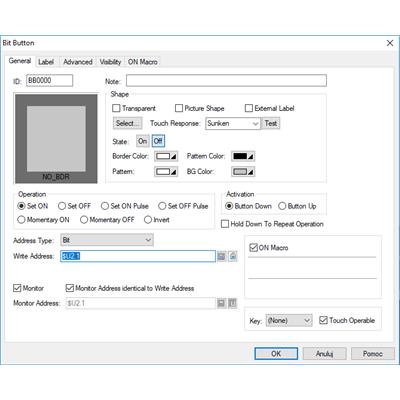Click the Select... shape button
The height and width of the screenshot is (400, 400).
pyautogui.click(x=127, y=123)
